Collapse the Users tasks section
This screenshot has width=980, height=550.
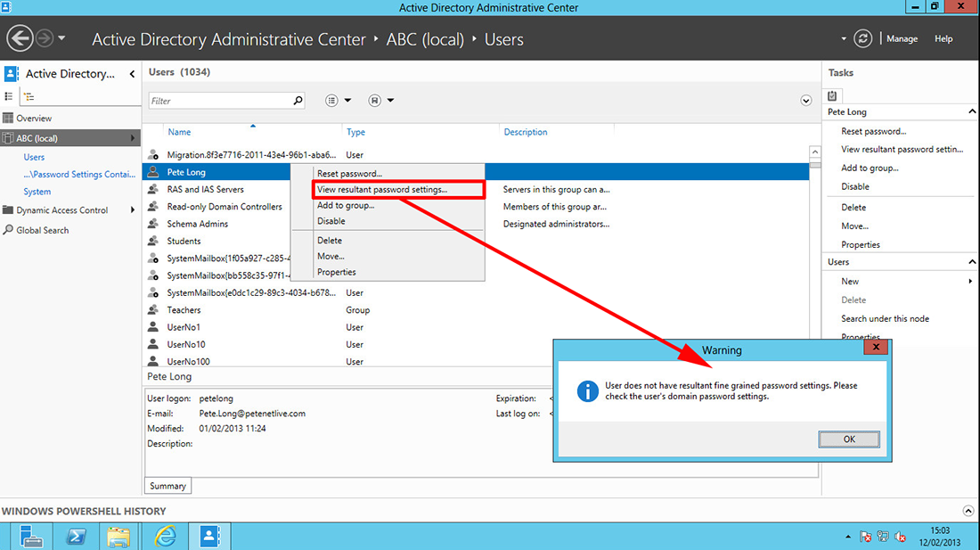[972, 262]
